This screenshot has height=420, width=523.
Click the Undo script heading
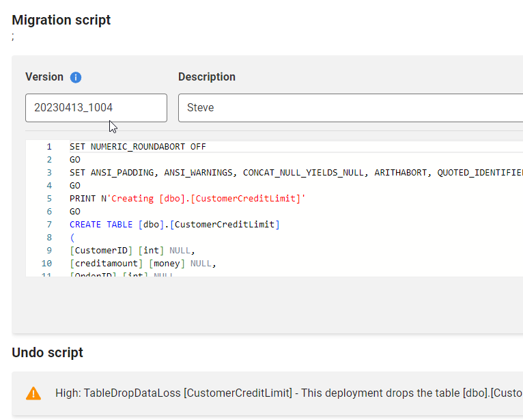coord(48,352)
